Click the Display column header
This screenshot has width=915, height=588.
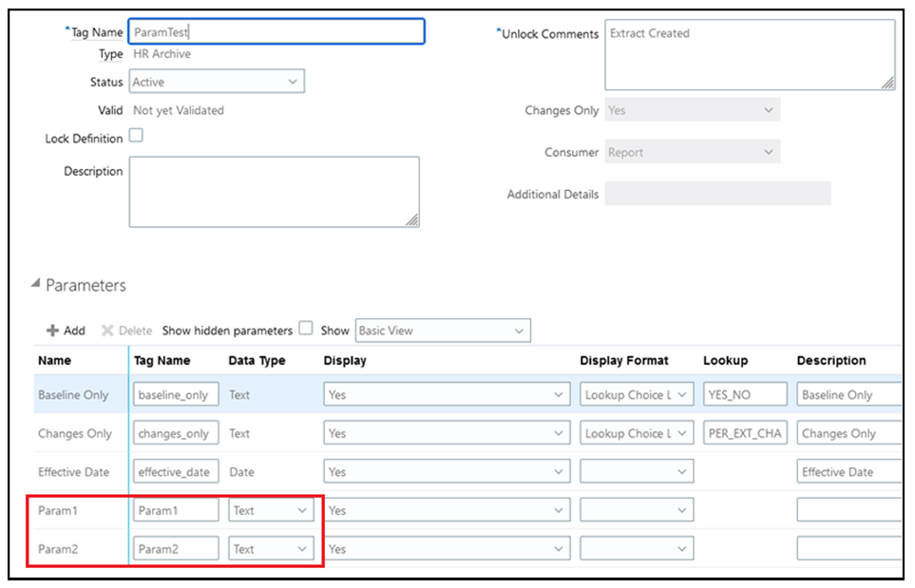point(345,361)
